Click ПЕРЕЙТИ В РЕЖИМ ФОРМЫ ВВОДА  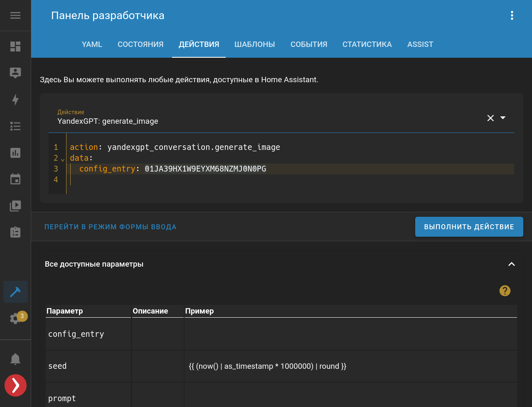pyautogui.click(x=111, y=227)
